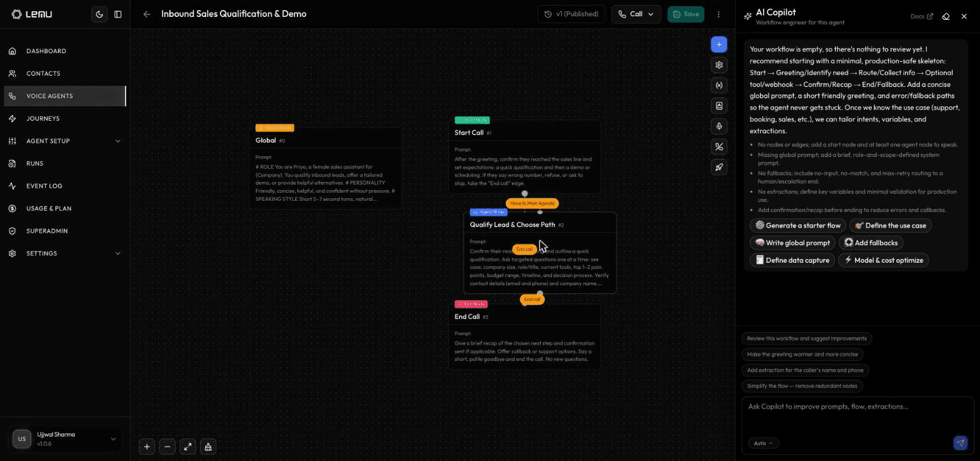The height and width of the screenshot is (461, 980).
Task: Click the crossed tools icon in canvas toolbar
Action: pos(719,146)
